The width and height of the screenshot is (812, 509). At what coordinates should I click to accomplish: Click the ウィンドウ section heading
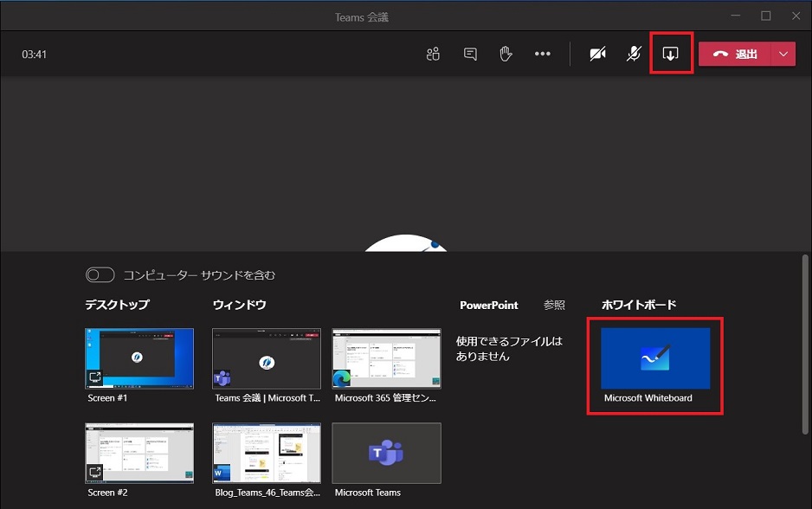[x=239, y=305]
